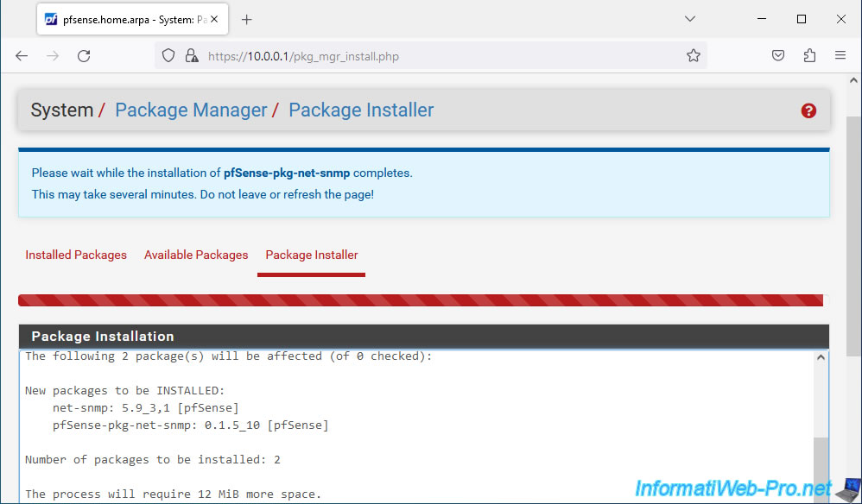
Task: Select the Package Installer tab
Action: 312,255
